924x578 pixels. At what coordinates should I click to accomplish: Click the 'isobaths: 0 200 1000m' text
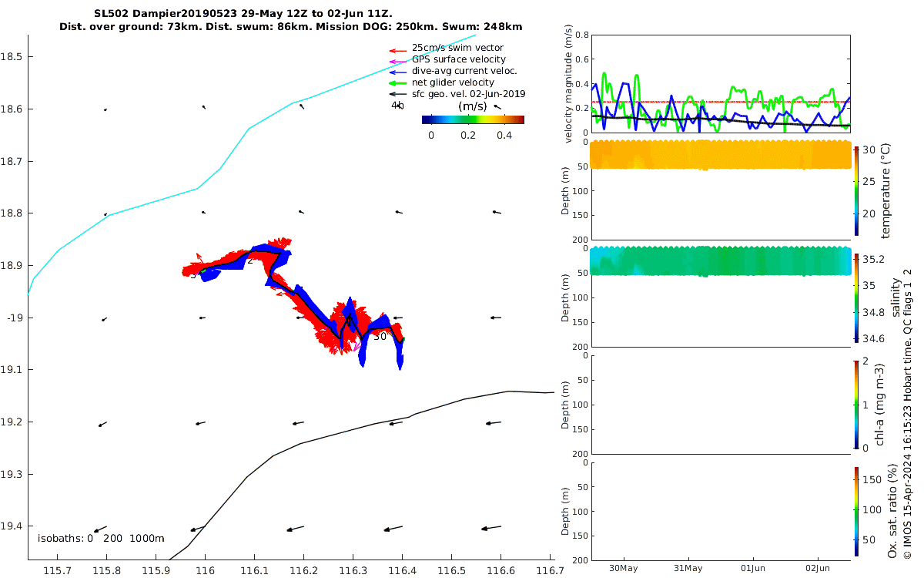(x=101, y=539)
